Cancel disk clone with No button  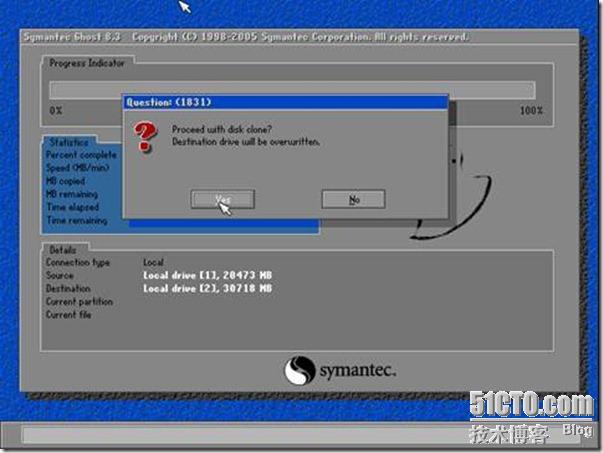353,199
